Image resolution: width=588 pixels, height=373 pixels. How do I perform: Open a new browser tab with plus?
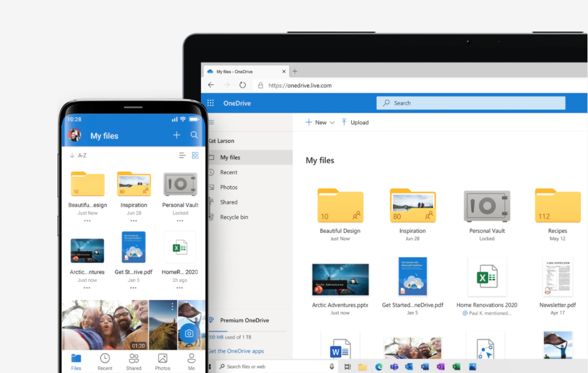pyautogui.click(x=295, y=71)
